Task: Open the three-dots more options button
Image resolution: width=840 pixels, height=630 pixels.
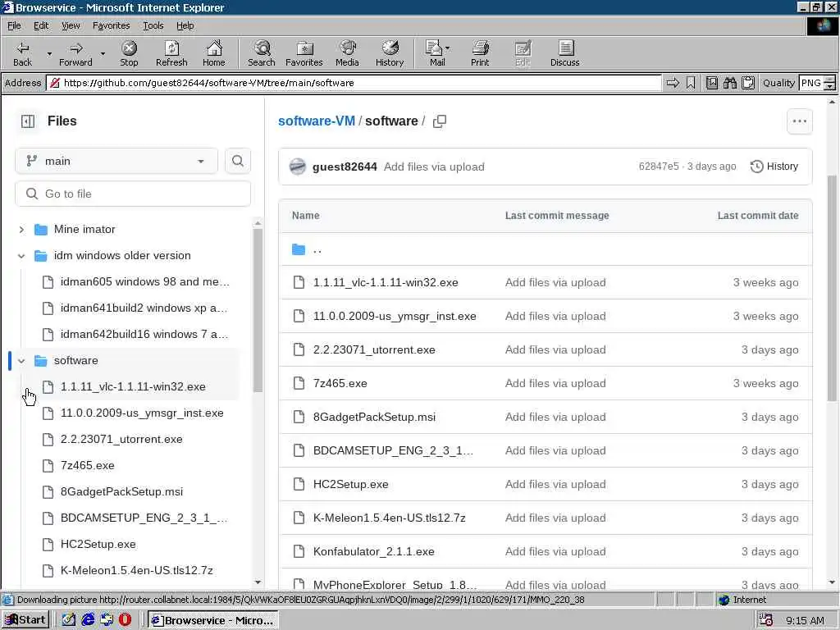Action: (x=799, y=121)
